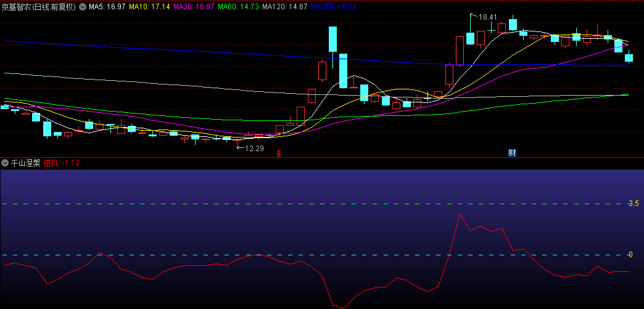Select the MA20: 16.97 label

[194, 7]
